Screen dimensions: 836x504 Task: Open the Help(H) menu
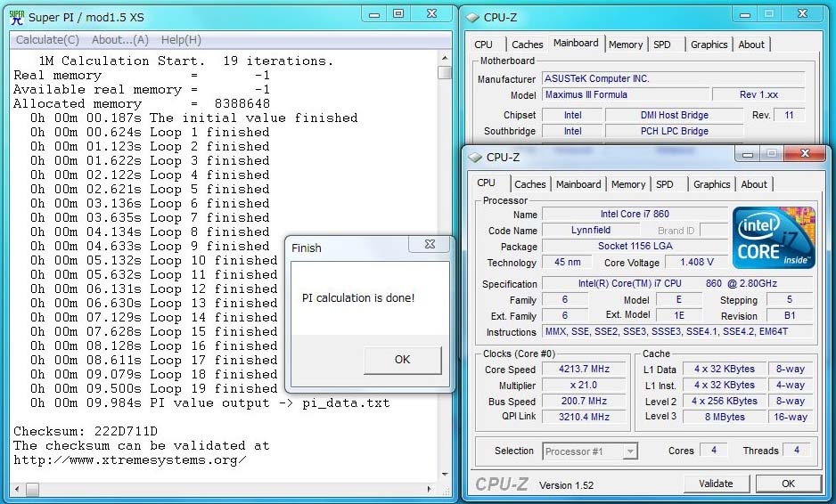(x=181, y=40)
